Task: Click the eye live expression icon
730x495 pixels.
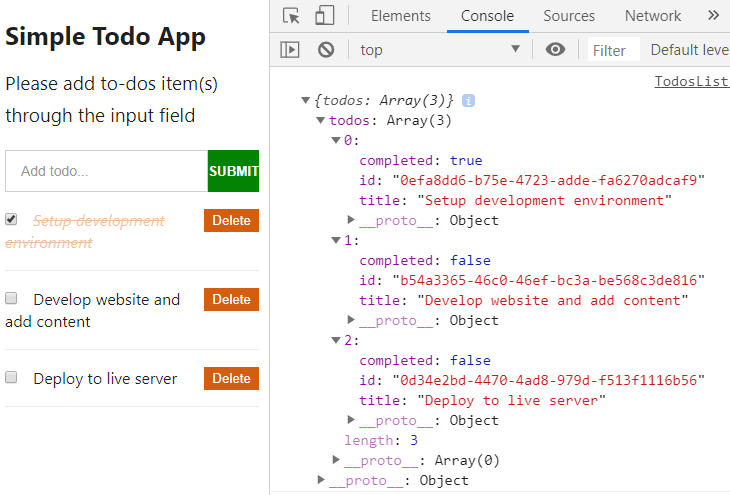Action: point(555,49)
